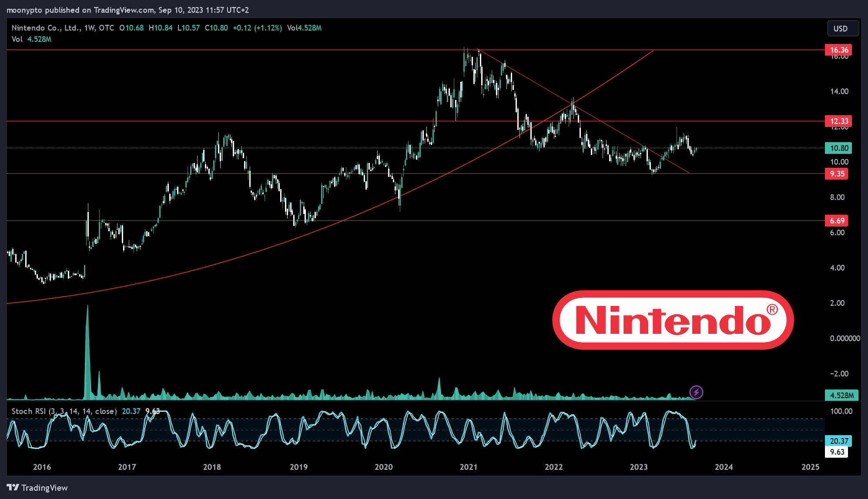The height and width of the screenshot is (499, 868).
Task: Click the purple lightning bolt icon
Action: (x=696, y=392)
